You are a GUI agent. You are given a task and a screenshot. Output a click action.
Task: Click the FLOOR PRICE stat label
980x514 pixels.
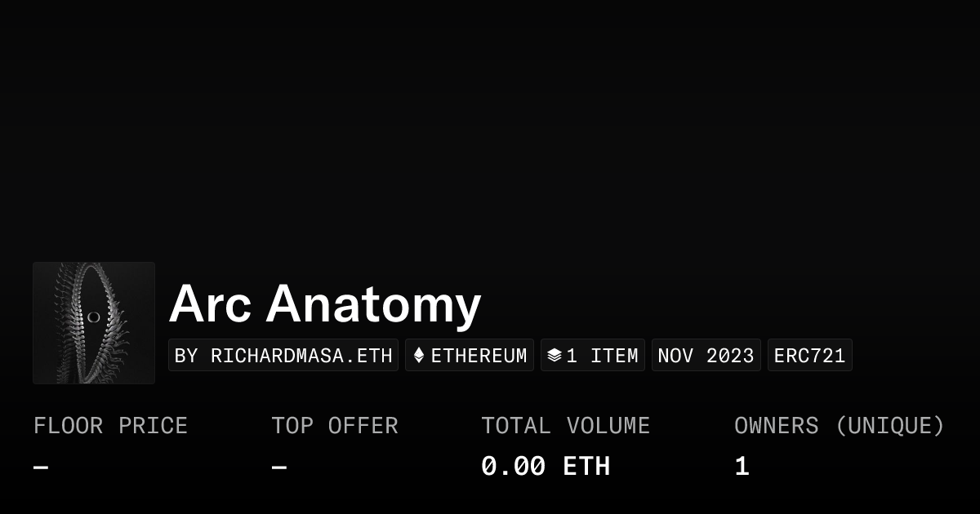(x=110, y=426)
